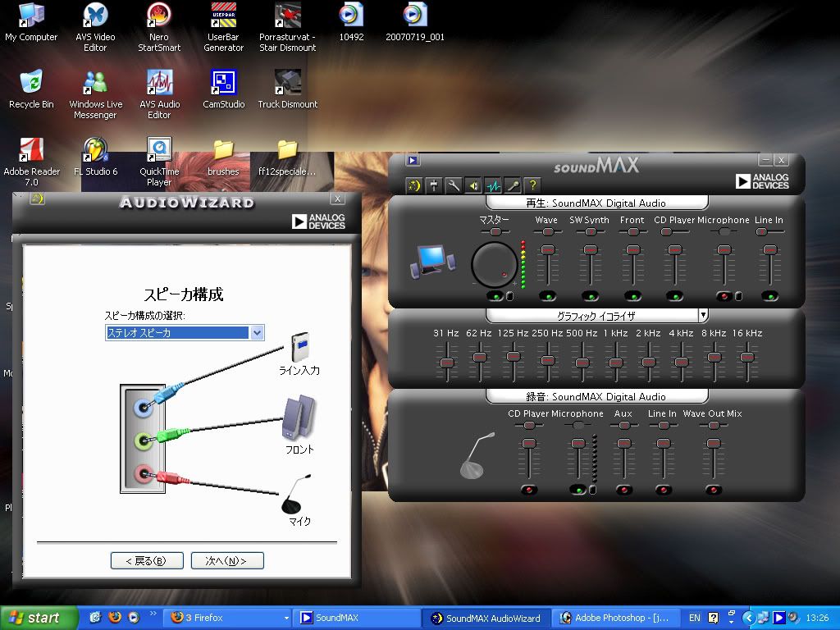Open the FL Studio 6 desktop icon
The width and height of the screenshot is (840, 630).
95,157
